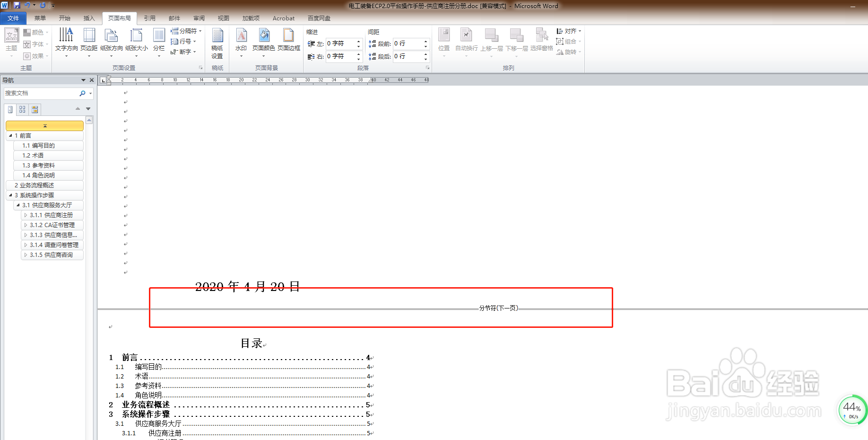The height and width of the screenshot is (440, 868).
Task: Open 稿纸设置 manuscript paper settings
Action: click(217, 43)
